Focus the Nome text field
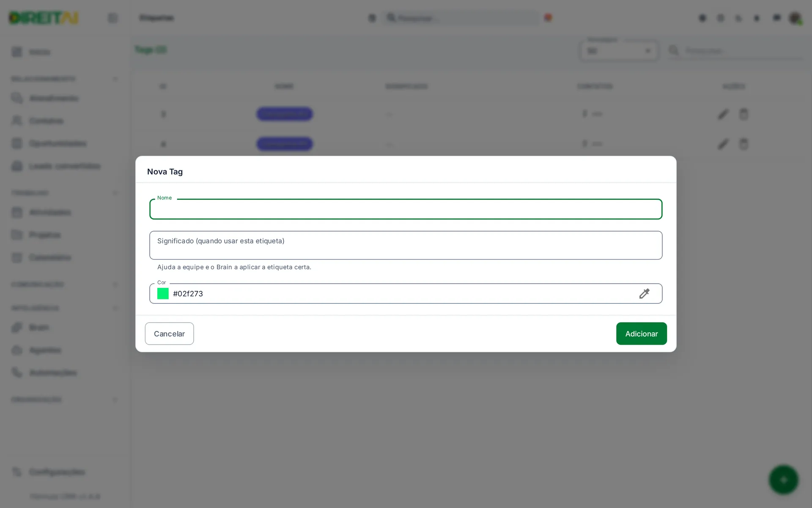Screen dimensions: 812x508 tap(406, 209)
